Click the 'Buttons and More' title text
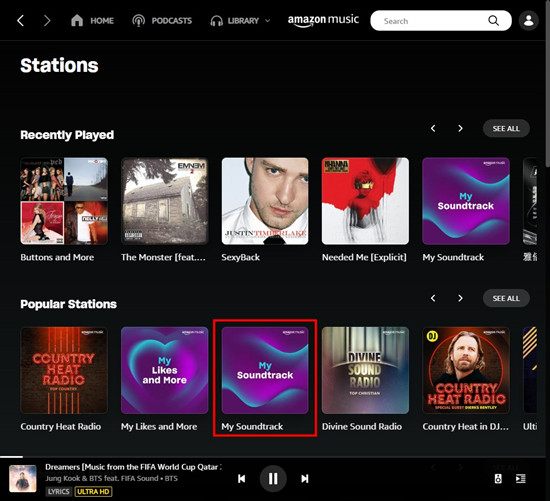 point(57,257)
